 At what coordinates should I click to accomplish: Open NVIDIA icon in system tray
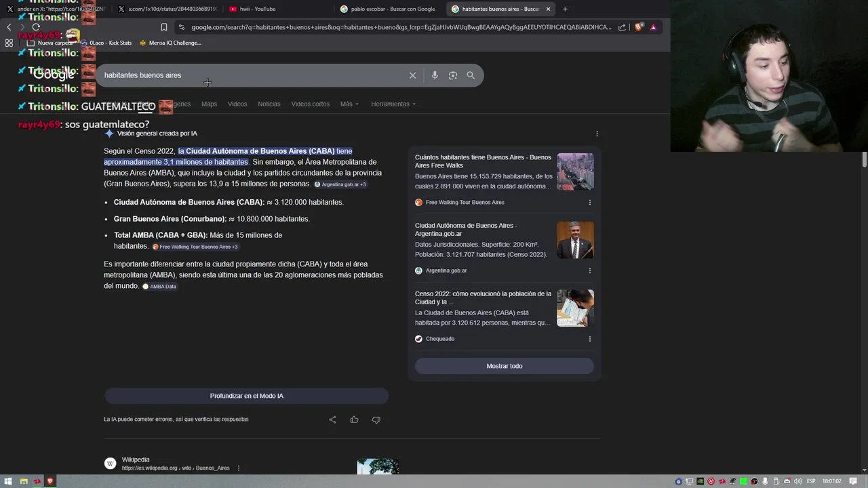701,481
